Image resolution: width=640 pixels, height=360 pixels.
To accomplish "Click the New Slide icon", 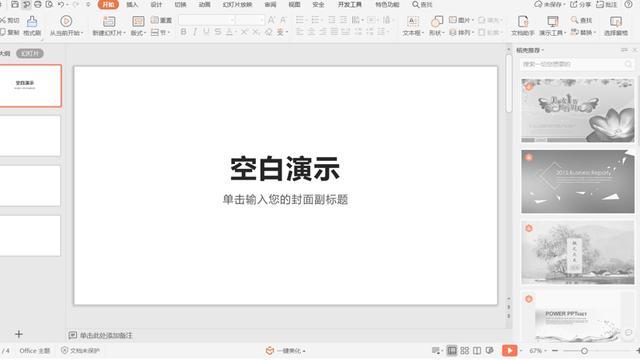I will 109,21.
